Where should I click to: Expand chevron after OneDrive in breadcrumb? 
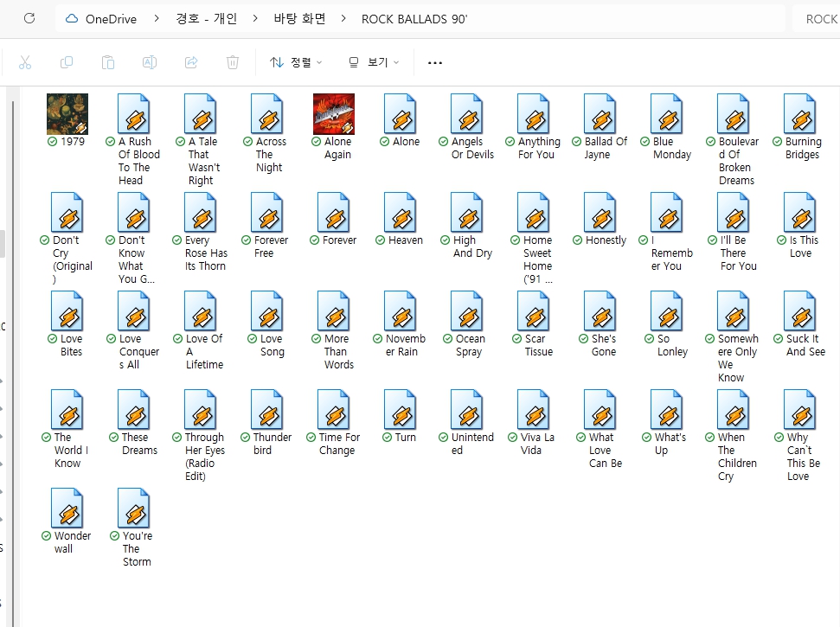pos(157,18)
